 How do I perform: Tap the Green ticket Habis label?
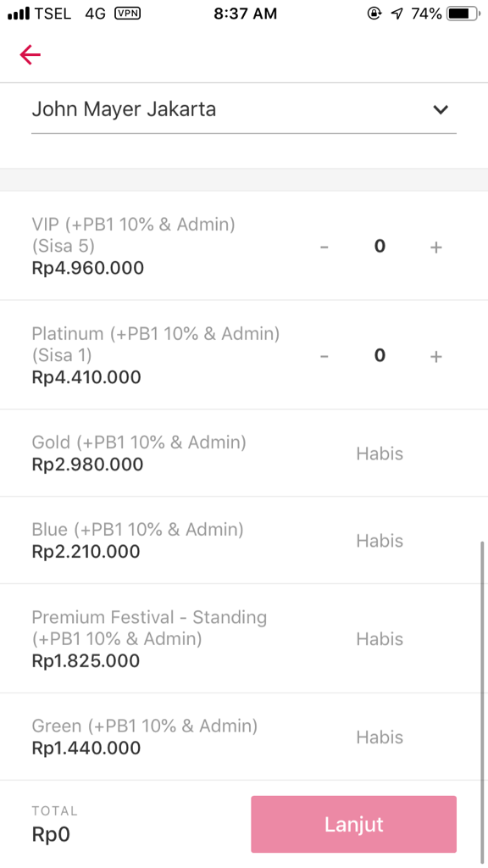click(380, 737)
